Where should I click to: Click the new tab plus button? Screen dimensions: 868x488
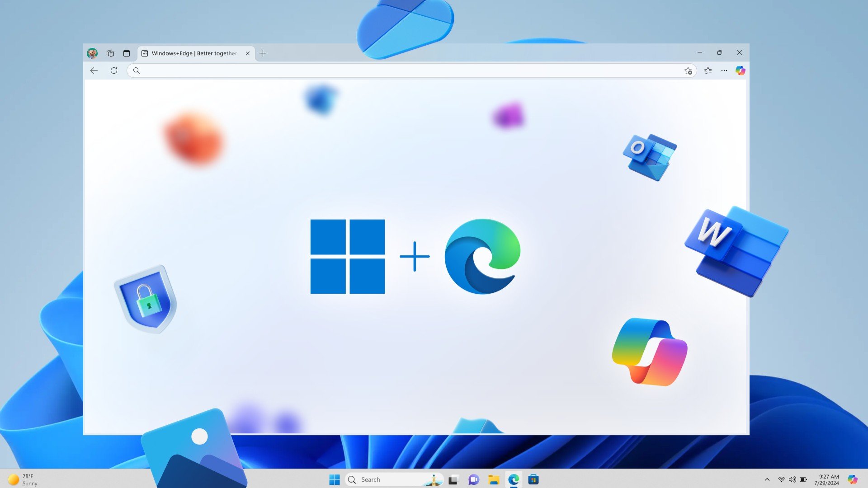(x=262, y=53)
